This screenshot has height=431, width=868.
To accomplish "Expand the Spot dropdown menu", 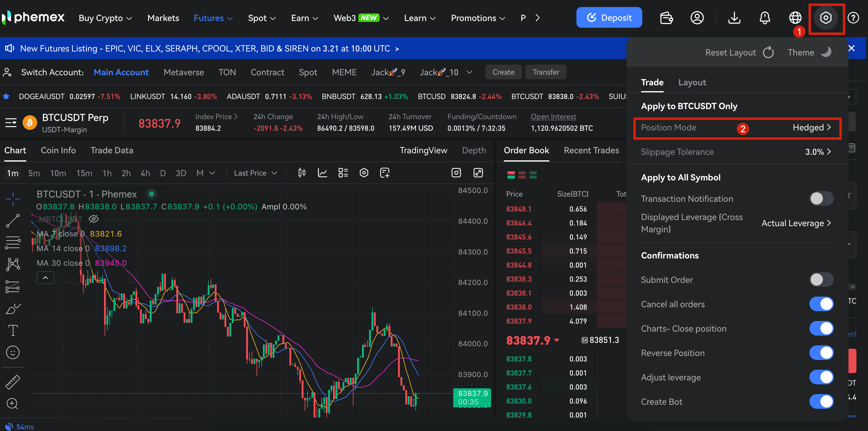I will (x=262, y=18).
